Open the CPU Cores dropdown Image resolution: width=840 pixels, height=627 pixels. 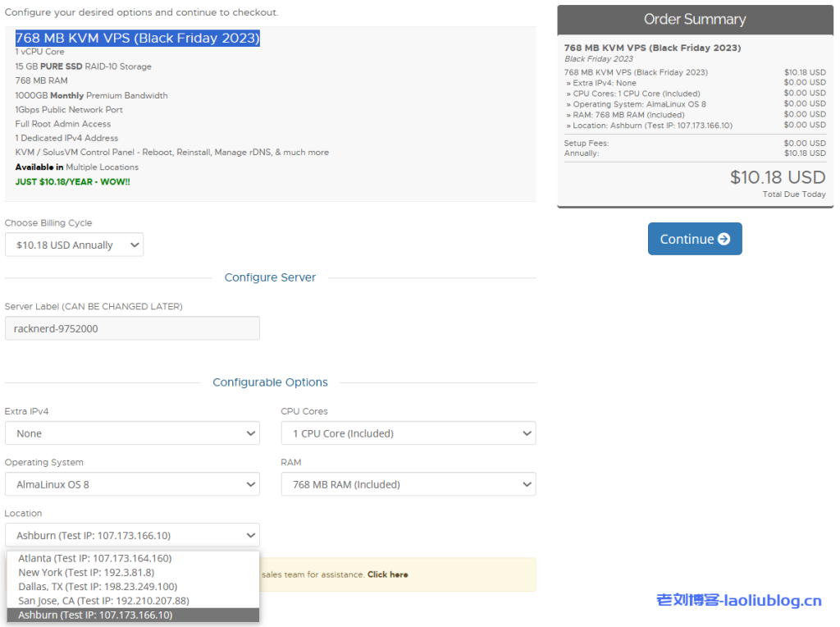(408, 433)
